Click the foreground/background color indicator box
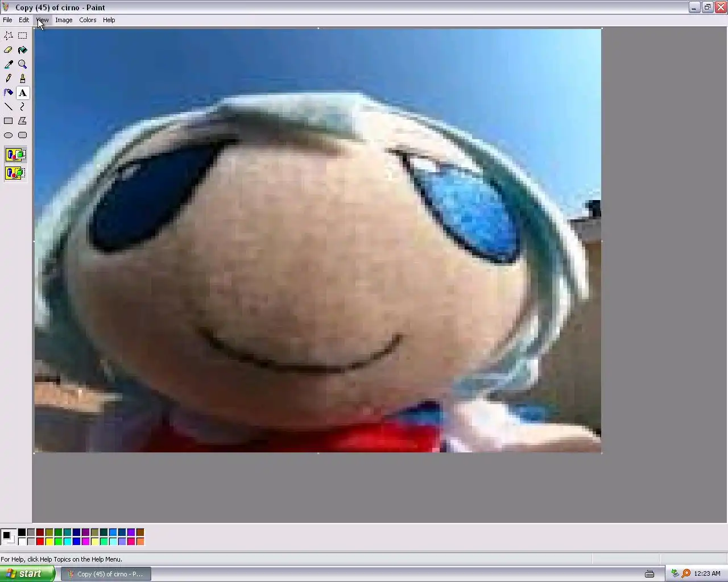 click(x=8, y=537)
